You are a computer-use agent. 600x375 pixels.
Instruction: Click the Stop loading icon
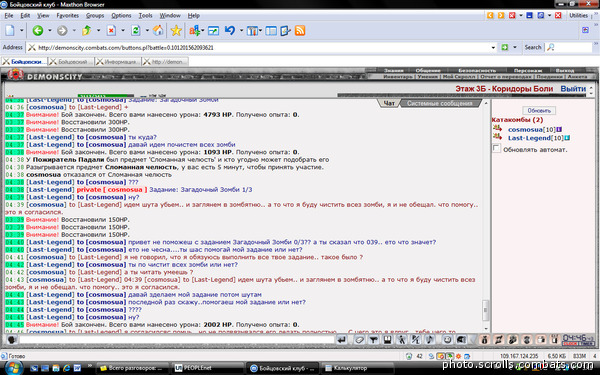click(111, 30)
